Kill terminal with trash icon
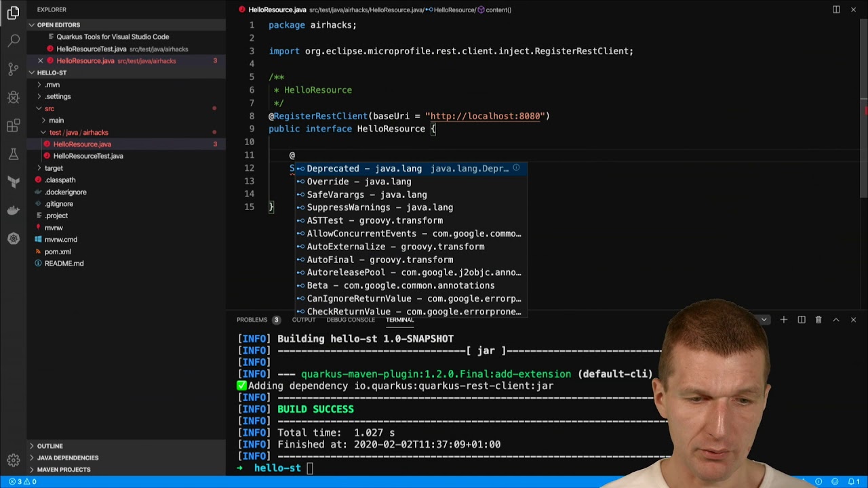868x488 pixels. click(818, 320)
